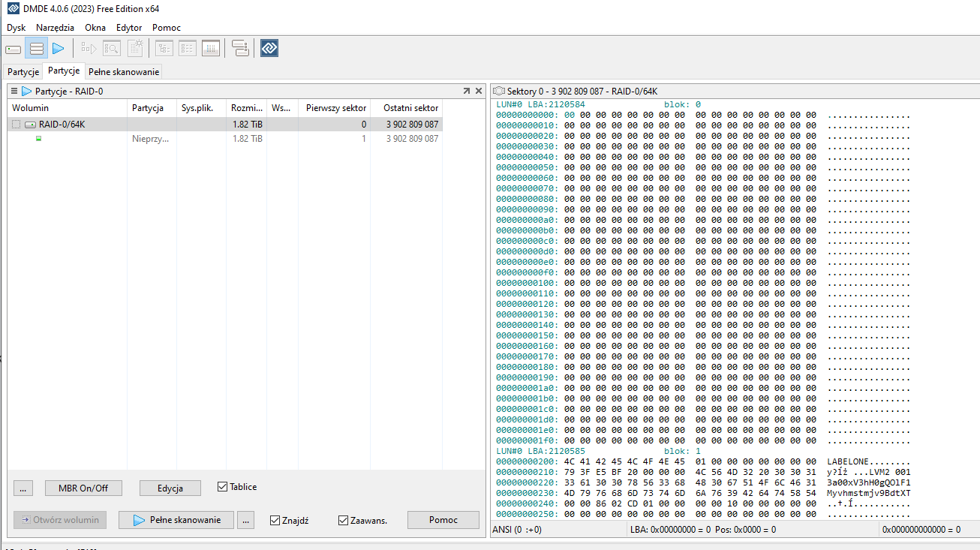Image resolution: width=980 pixels, height=550 pixels.
Task: Click the DMDE title bar application icon
Action: [13, 9]
